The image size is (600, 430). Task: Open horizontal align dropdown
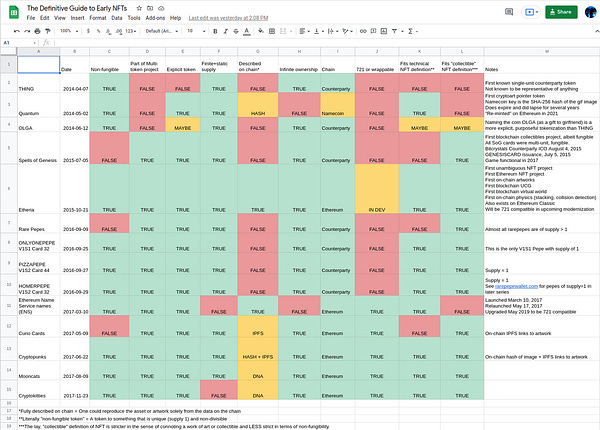pyautogui.click(x=304, y=31)
